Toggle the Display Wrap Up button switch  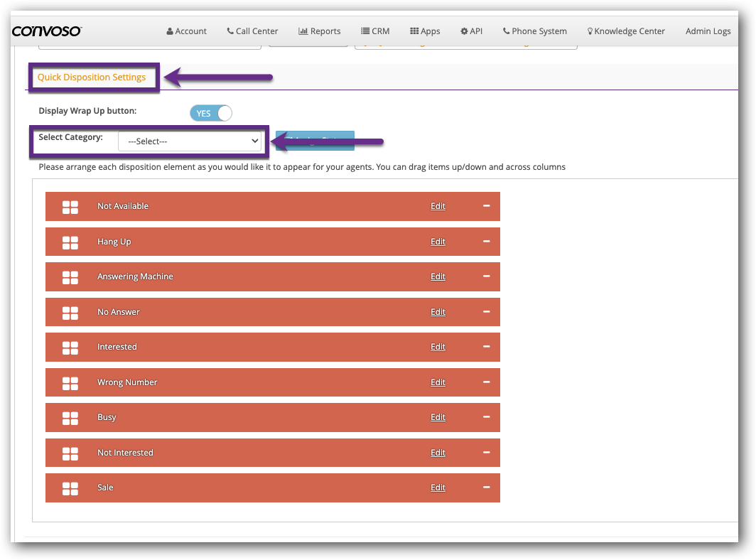point(211,114)
